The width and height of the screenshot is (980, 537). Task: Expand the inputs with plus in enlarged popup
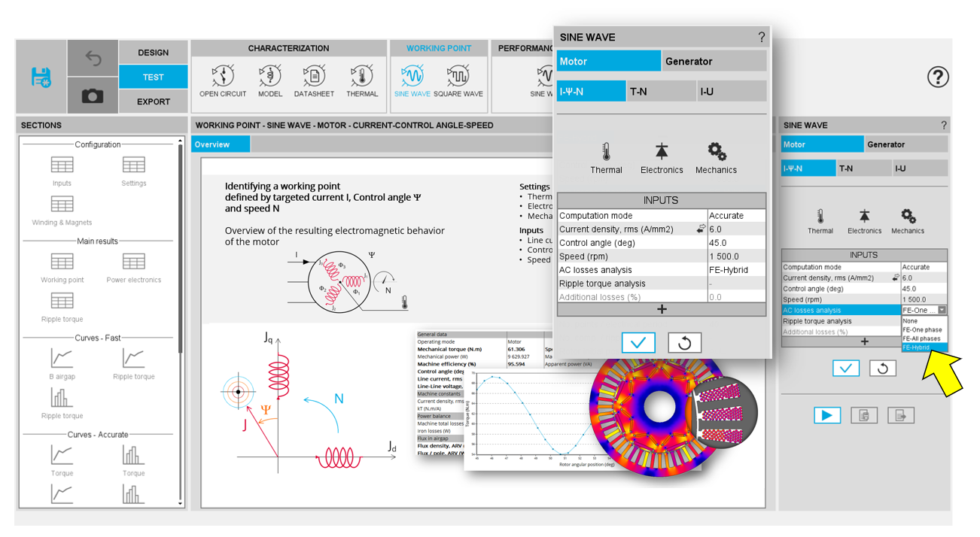tap(662, 309)
